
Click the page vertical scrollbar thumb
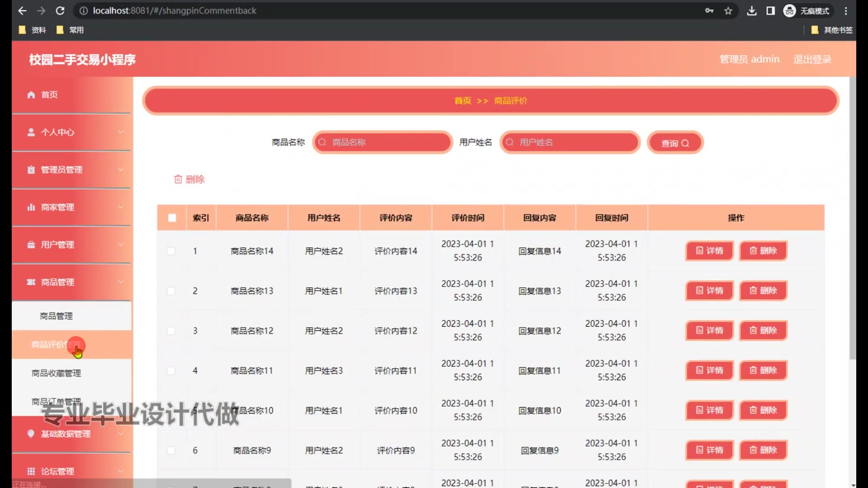click(852, 217)
